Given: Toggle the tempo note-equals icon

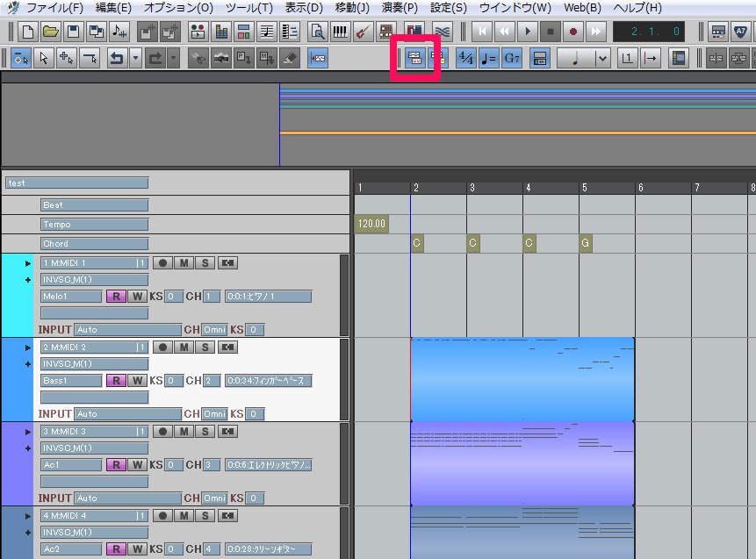Looking at the screenshot, I should pos(489,58).
